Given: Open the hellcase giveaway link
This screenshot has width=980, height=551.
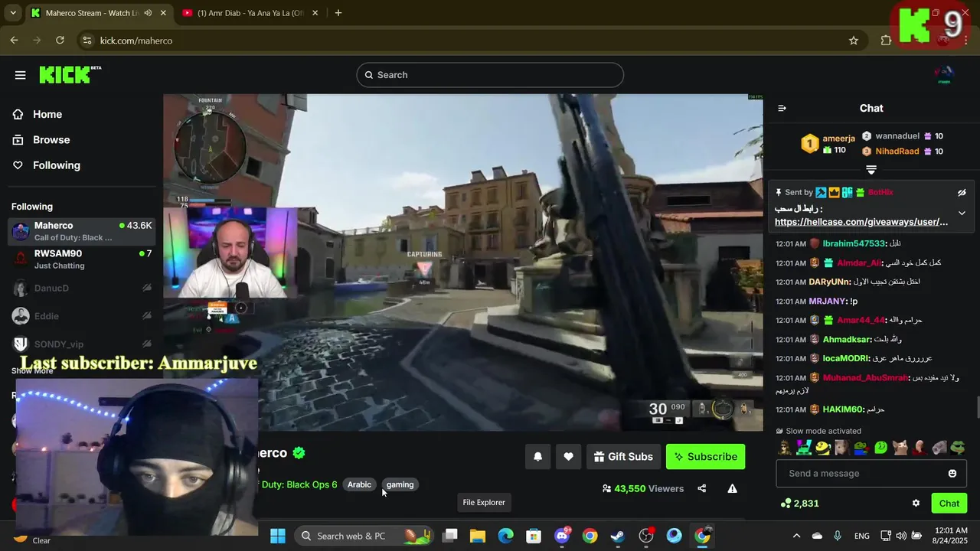Looking at the screenshot, I should point(861,222).
